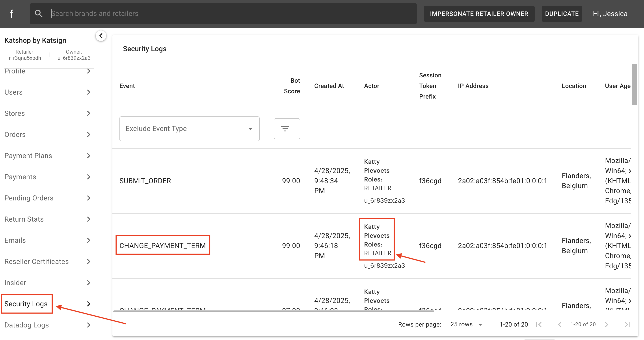Click the Actor column header
Image resolution: width=644 pixels, height=340 pixels.
click(x=372, y=86)
